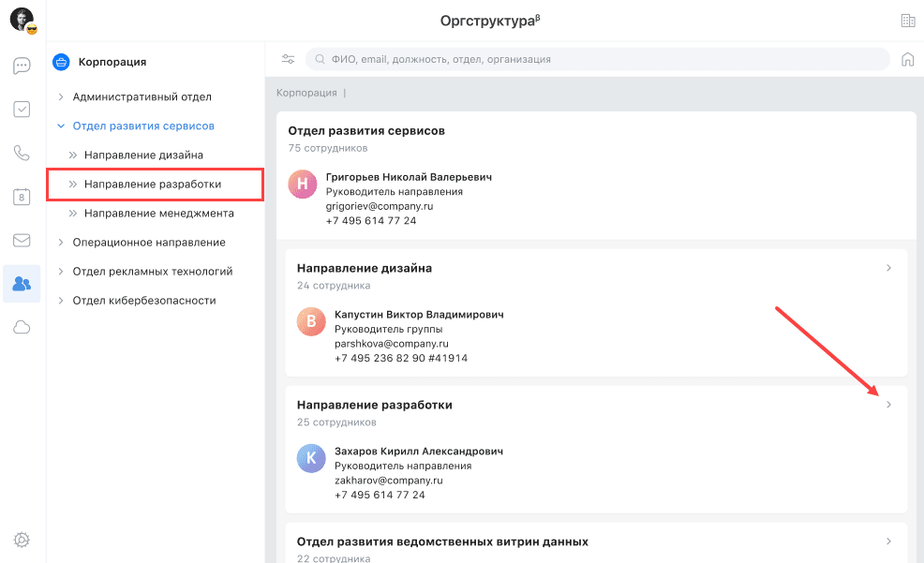
Task: Select Направление менеджмента in the tree
Action: coord(159,214)
